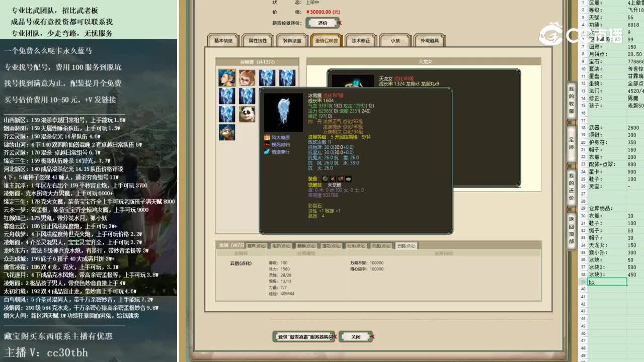
Task: Select the monkey summon portrait
Action: point(247,77)
